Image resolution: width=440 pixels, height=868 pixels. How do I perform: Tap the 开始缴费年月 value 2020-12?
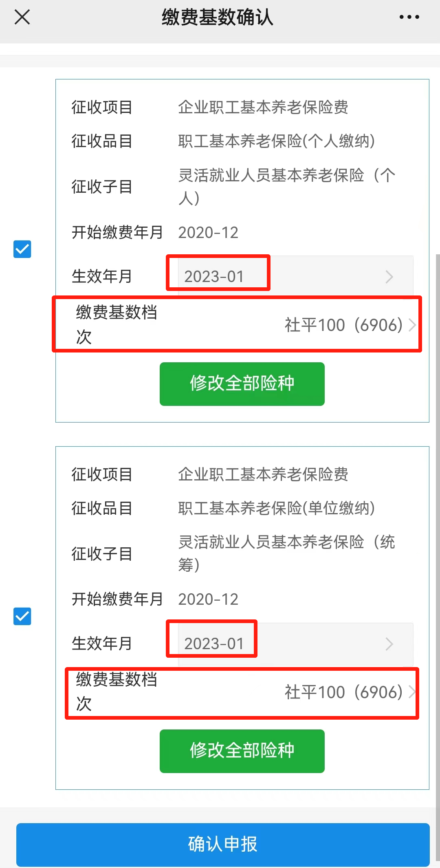pyautogui.click(x=208, y=232)
